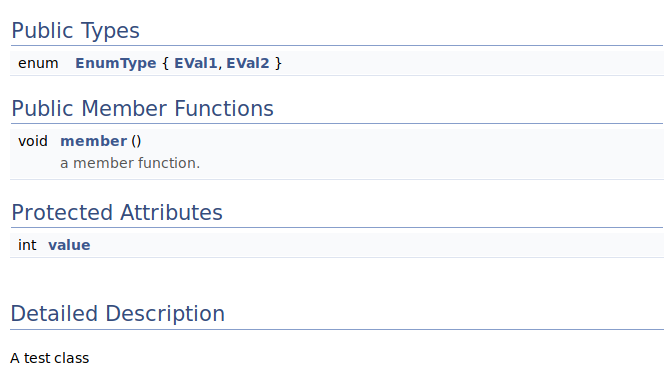
Task: Follow the EVal1 enum value link
Action: point(195,63)
